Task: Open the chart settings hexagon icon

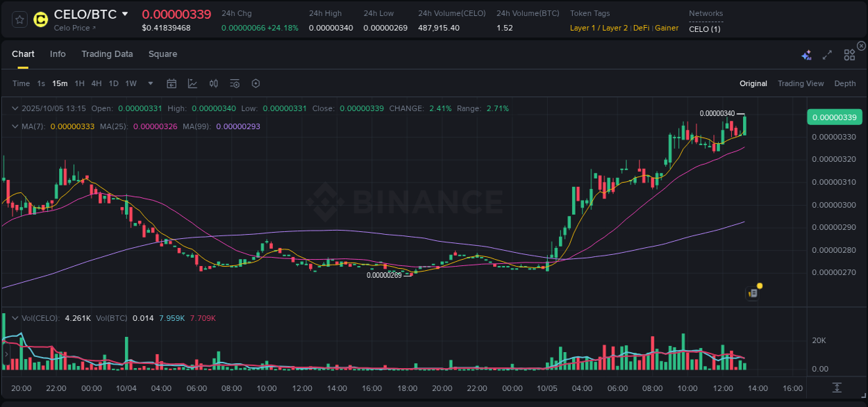Action: 256,83
